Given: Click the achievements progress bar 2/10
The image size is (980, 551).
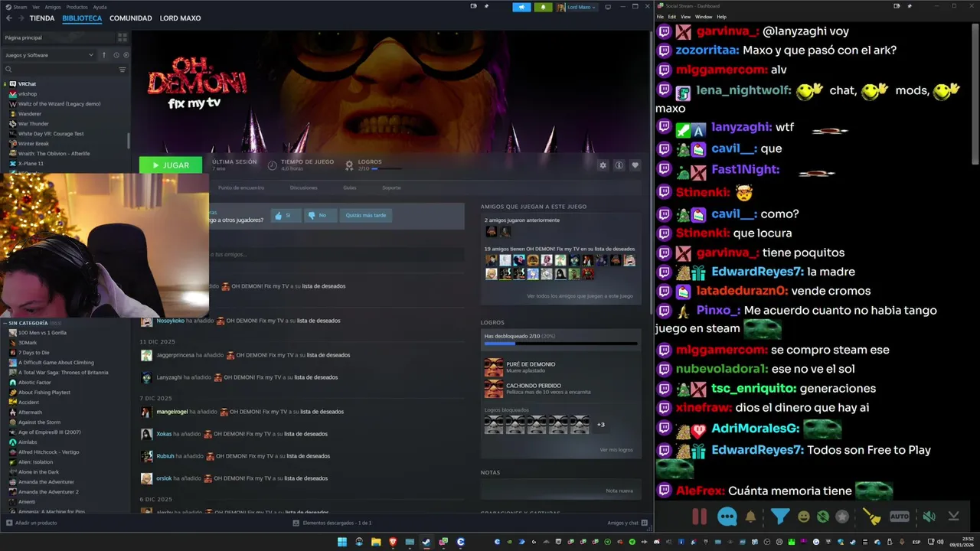Looking at the screenshot, I should (560, 344).
